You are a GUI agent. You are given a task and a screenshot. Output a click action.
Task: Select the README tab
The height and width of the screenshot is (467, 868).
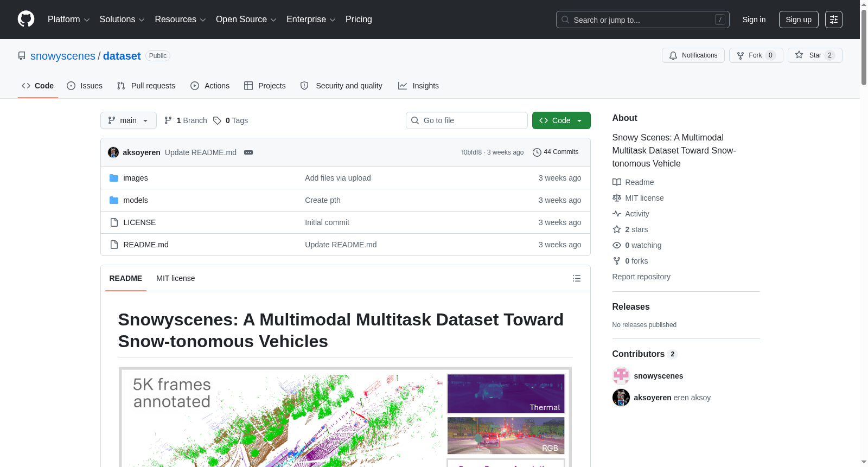click(126, 278)
